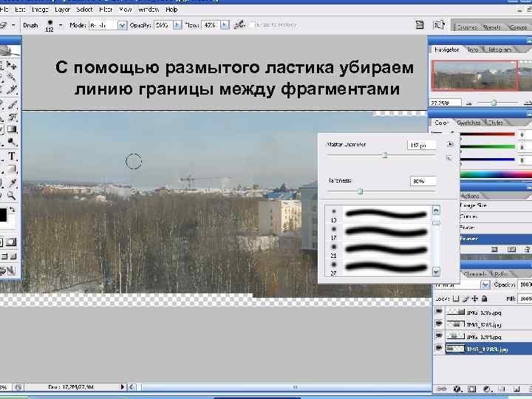532x399 pixels.
Task: Open the layer blend mode dropdown
Action: (485, 284)
